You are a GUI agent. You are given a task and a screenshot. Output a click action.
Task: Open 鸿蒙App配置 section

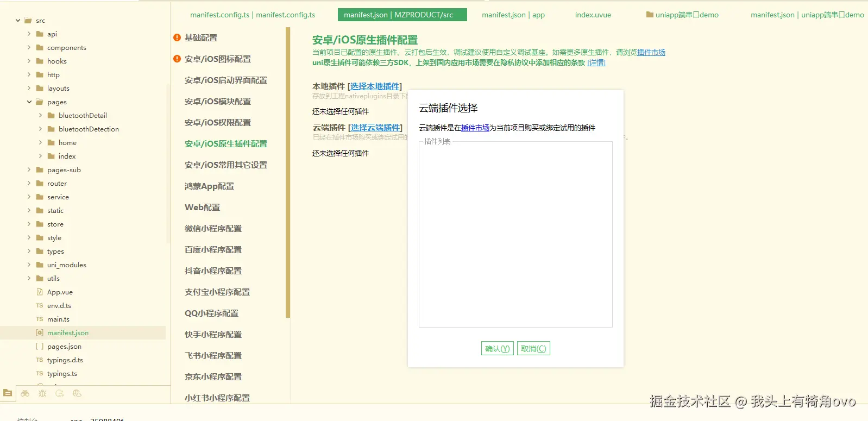(209, 186)
